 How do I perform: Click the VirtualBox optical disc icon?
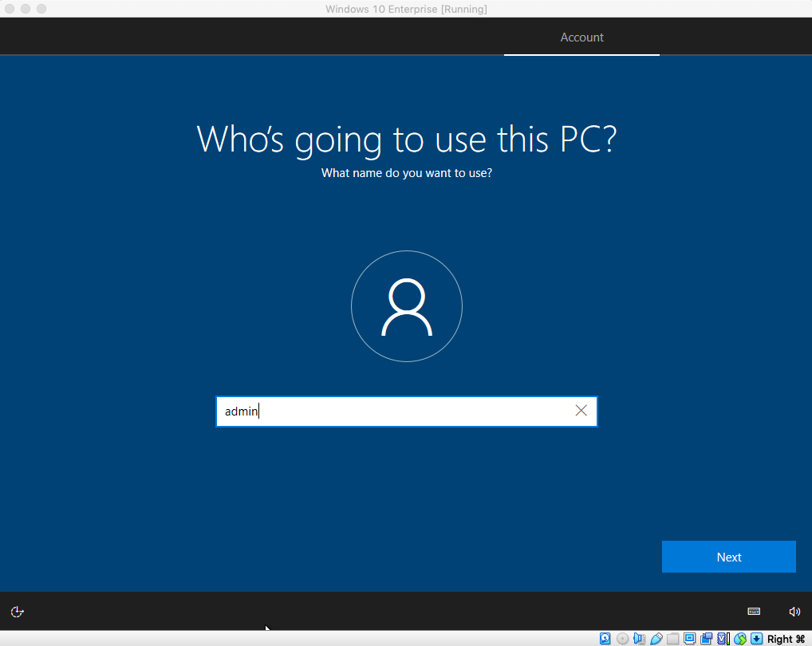[x=622, y=639]
